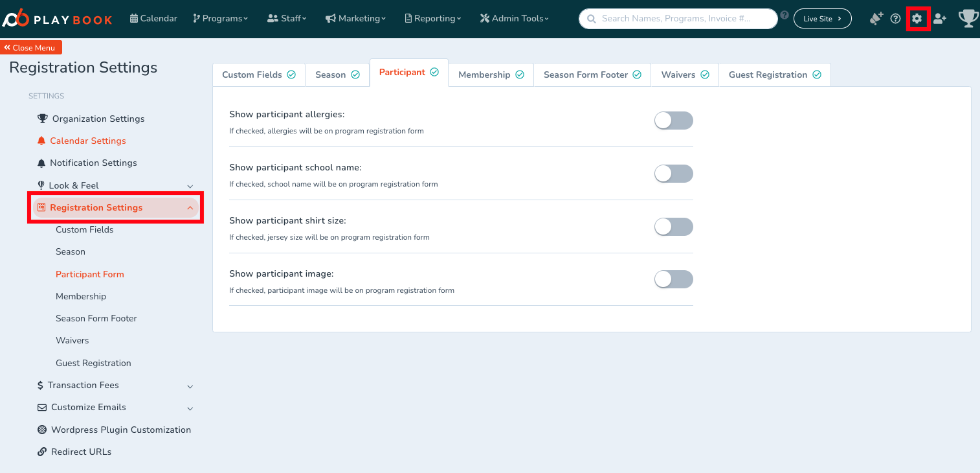Click the Close Menu button
The height and width of the screenshot is (473, 980).
pos(31,47)
